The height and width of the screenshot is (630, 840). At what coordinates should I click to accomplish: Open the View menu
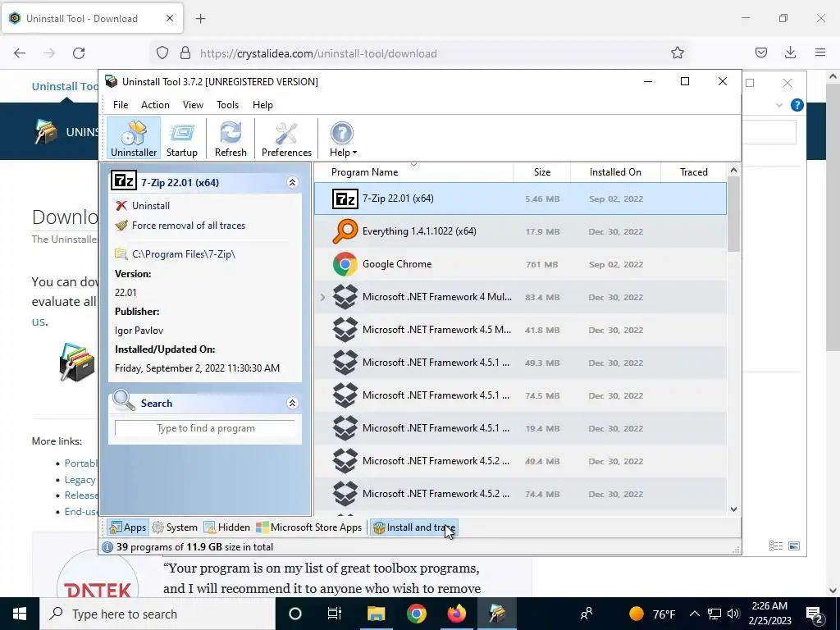[193, 105]
